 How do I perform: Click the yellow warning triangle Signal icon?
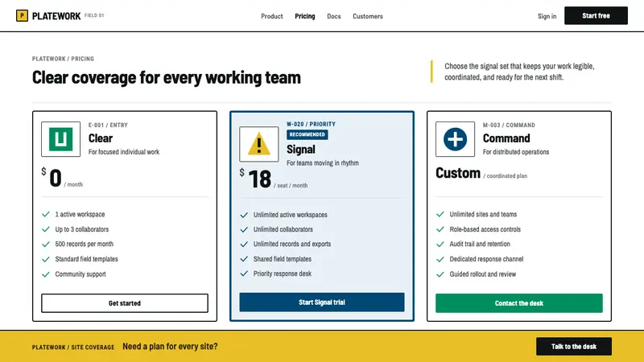tap(258, 145)
